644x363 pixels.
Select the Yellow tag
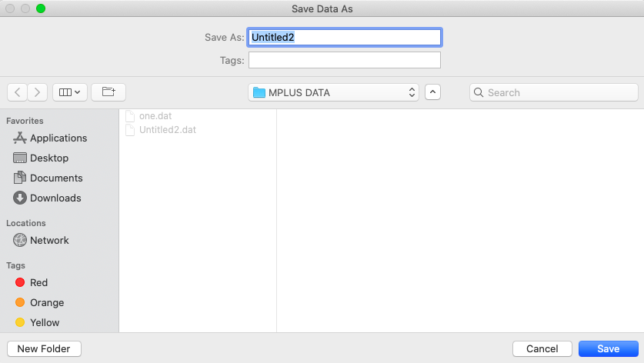[38, 322]
